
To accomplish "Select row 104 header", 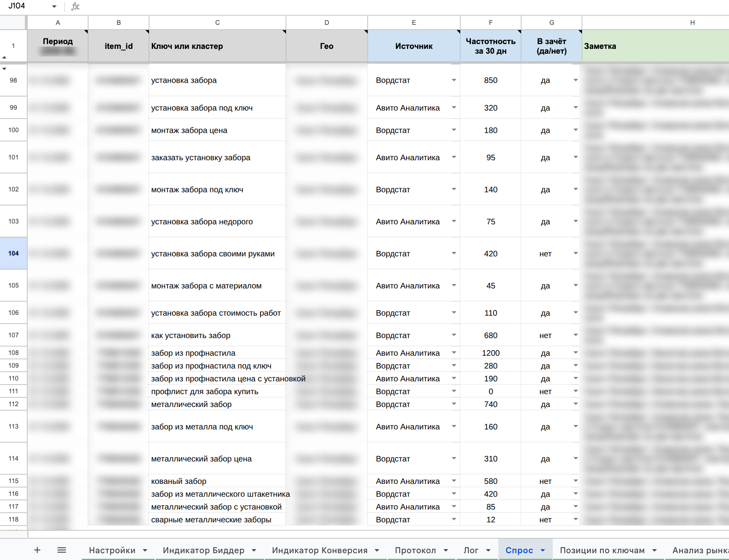I will [13, 253].
